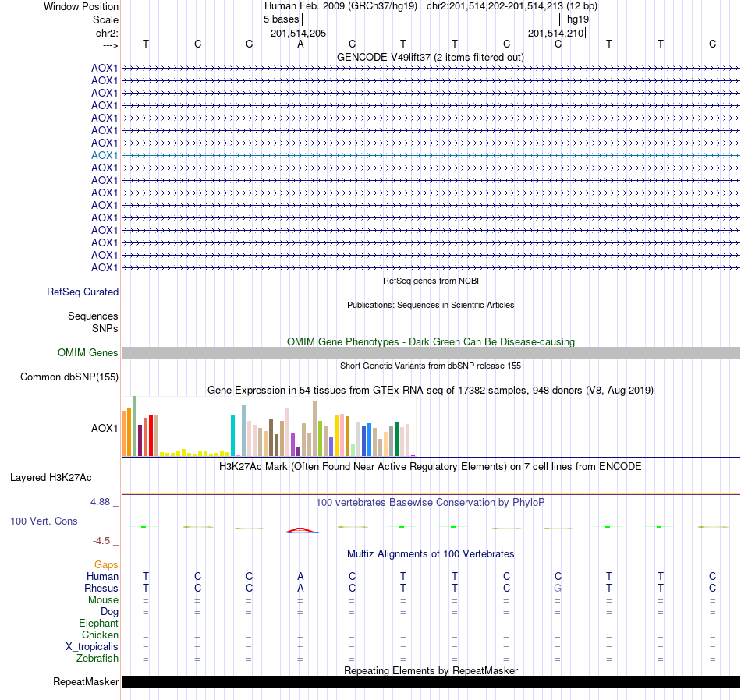The height and width of the screenshot is (700, 741).
Task: Select the Dog species label
Action: point(110,612)
